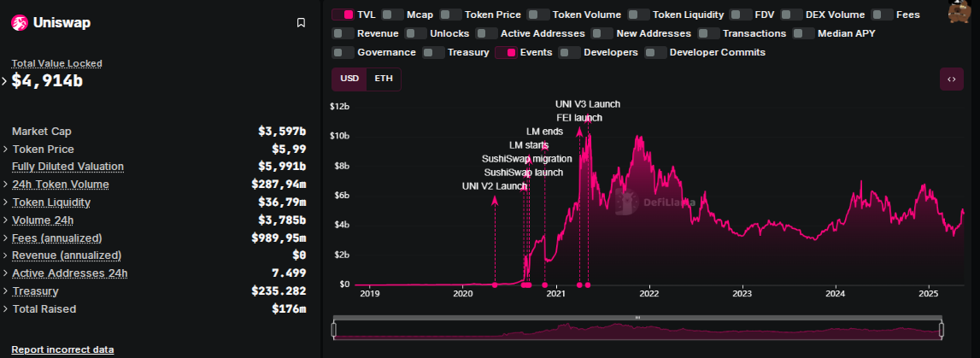Viewport: 980px width, 358px height.
Task: Disable the Events chart markers
Action: click(x=506, y=52)
